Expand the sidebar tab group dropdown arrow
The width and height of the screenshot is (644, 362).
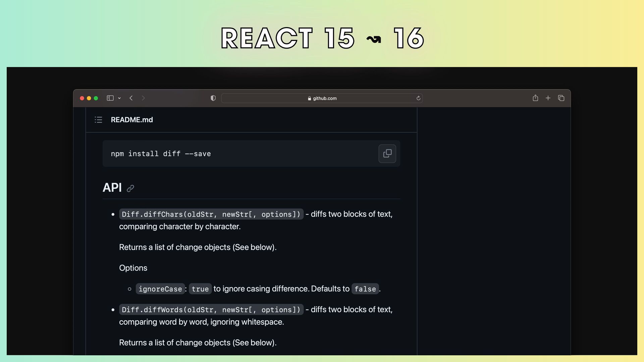pyautogui.click(x=119, y=98)
